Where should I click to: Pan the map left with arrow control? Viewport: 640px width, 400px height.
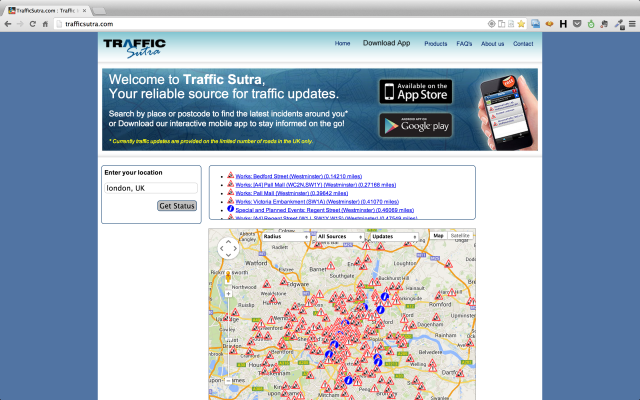(222, 248)
